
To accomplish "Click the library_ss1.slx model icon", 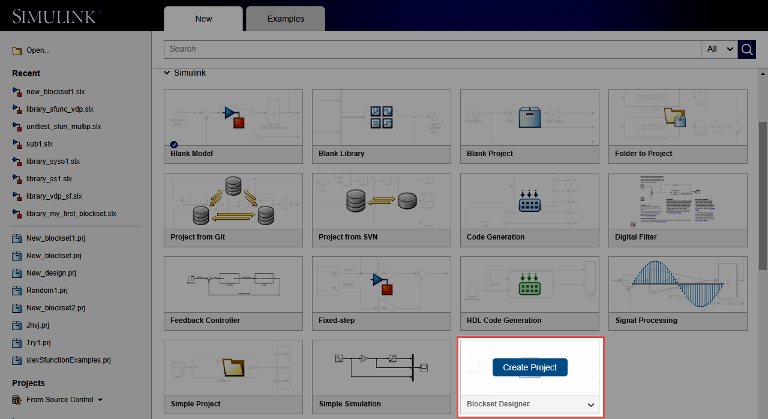I will pos(17,178).
